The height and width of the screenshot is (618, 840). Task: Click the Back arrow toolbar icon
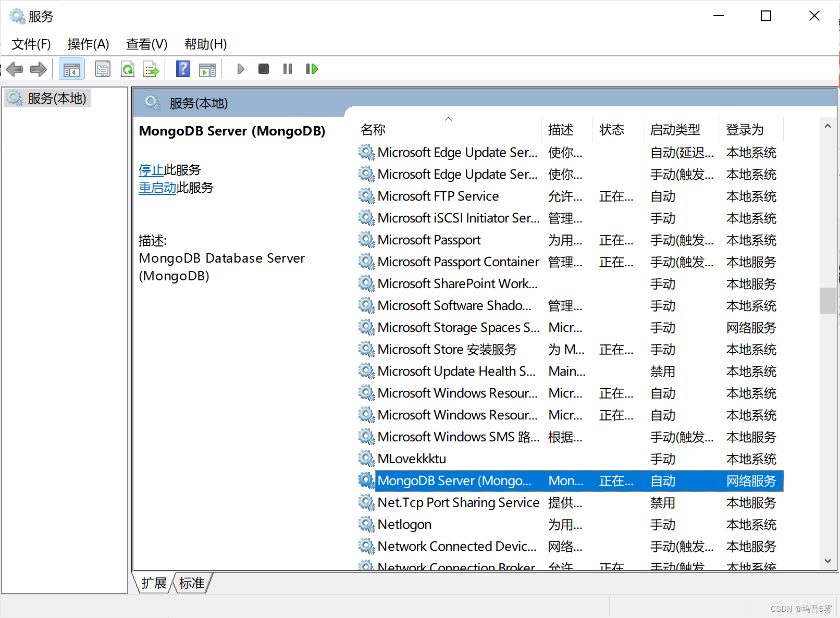click(x=15, y=69)
